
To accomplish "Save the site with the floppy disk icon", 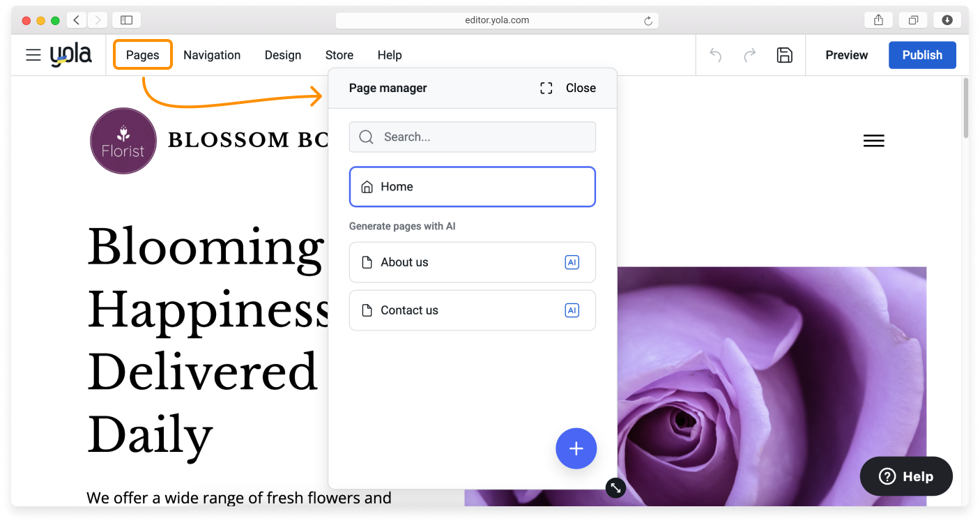I will pos(785,55).
